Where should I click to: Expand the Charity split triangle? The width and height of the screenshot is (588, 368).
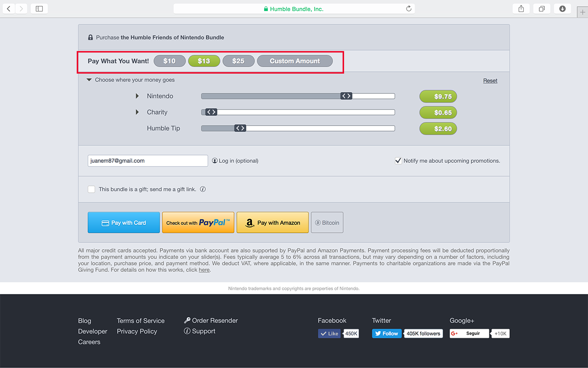[137, 112]
